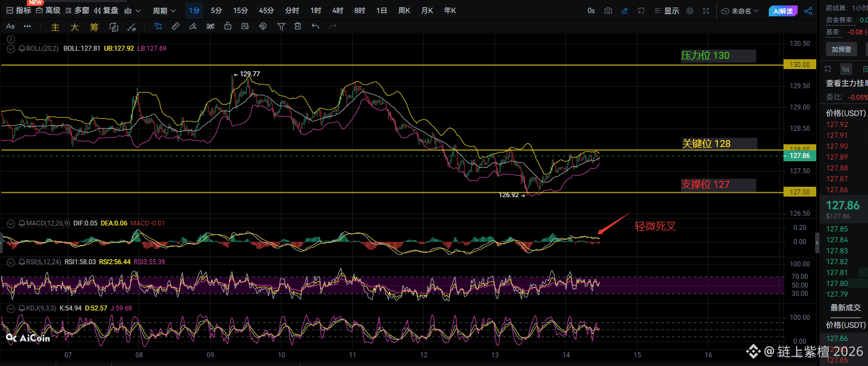Open the 周期 period dropdown
The width and height of the screenshot is (868, 366).
pos(164,11)
